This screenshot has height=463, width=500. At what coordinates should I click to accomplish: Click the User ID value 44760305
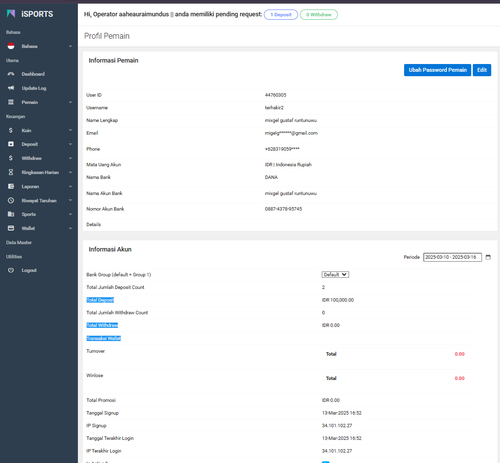(275, 95)
